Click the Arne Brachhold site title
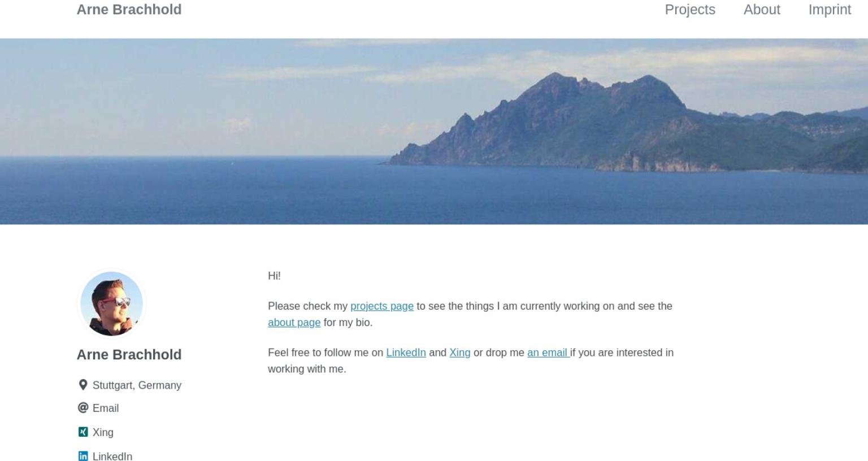 [129, 10]
